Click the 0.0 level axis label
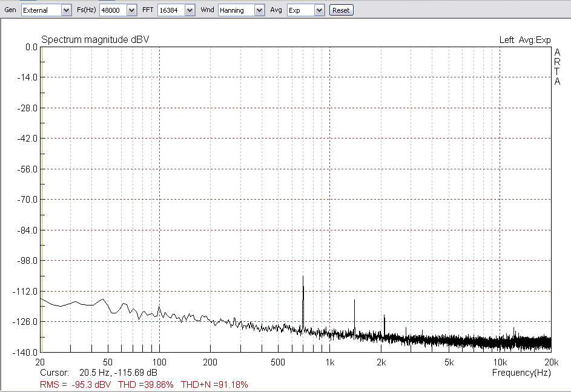This screenshot has height=392, width=571. pyautogui.click(x=31, y=47)
